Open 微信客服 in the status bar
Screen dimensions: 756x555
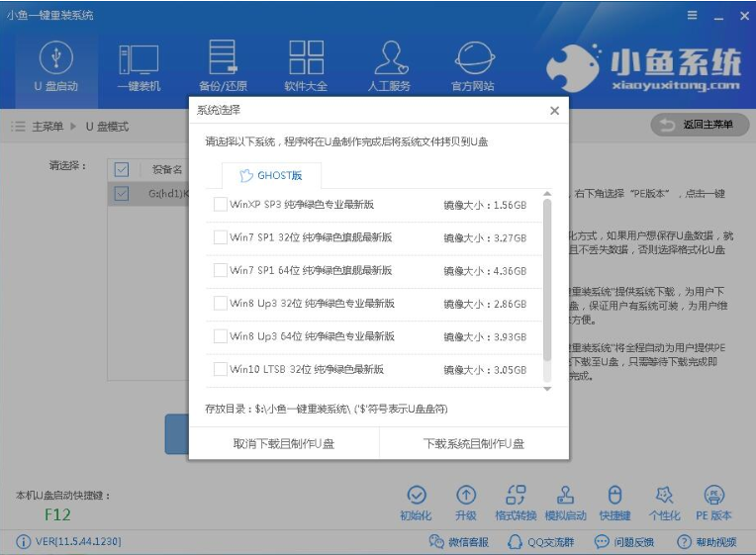pyautogui.click(x=458, y=542)
